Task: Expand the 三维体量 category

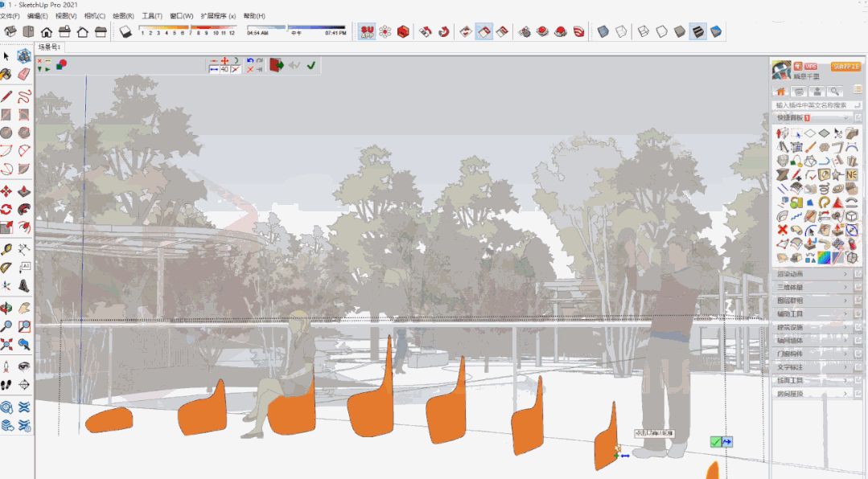Action: [x=812, y=288]
